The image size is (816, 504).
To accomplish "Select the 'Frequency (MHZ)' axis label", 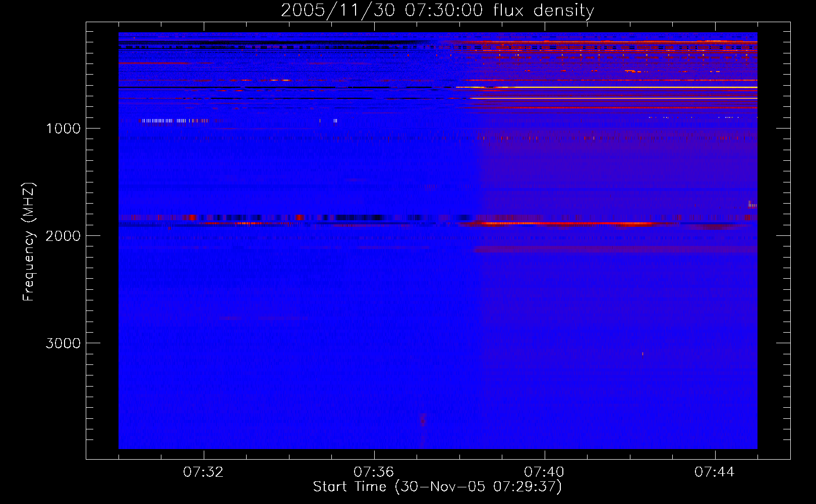I will point(29,242).
